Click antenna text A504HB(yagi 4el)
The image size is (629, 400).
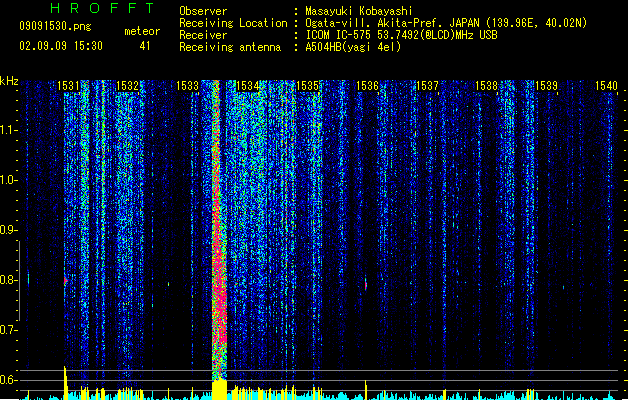(353, 47)
